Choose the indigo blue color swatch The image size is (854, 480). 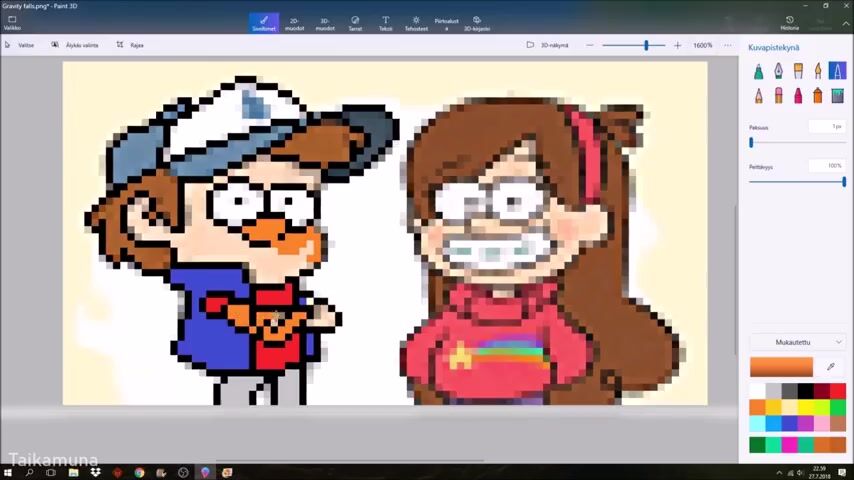(x=790, y=423)
